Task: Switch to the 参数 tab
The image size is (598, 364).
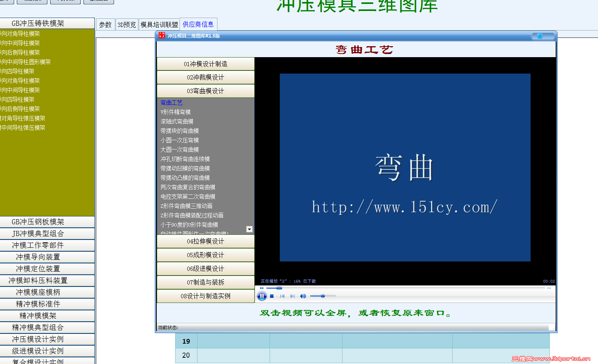Action: 105,25
